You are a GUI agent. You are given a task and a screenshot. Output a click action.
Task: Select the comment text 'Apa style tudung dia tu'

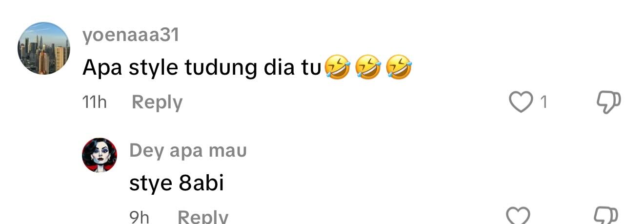[x=202, y=68]
